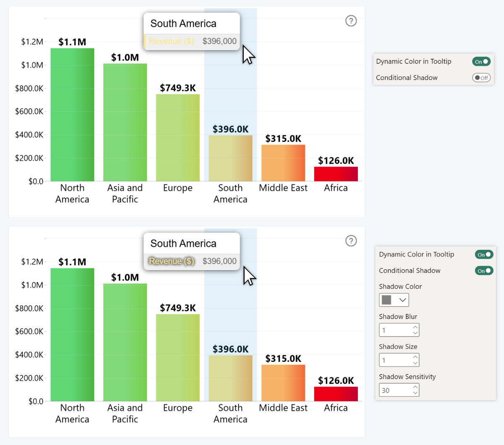Increase Shadow Blur with the up arrow

click(415, 327)
